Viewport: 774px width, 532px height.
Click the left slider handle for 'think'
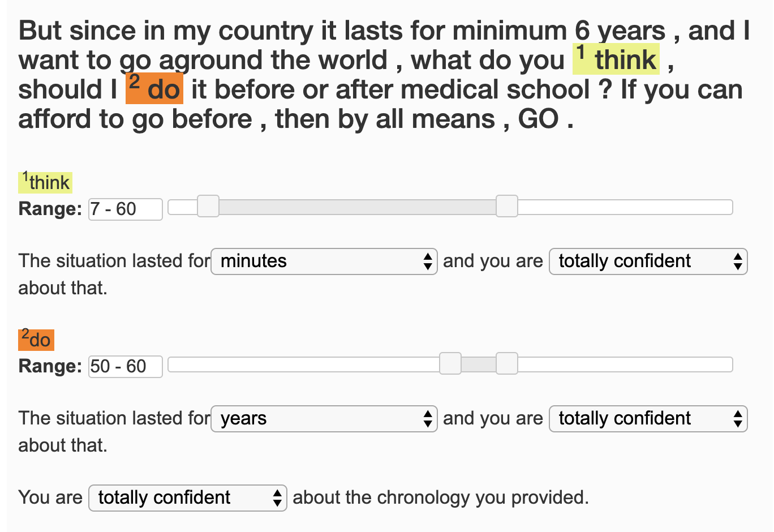tap(208, 207)
